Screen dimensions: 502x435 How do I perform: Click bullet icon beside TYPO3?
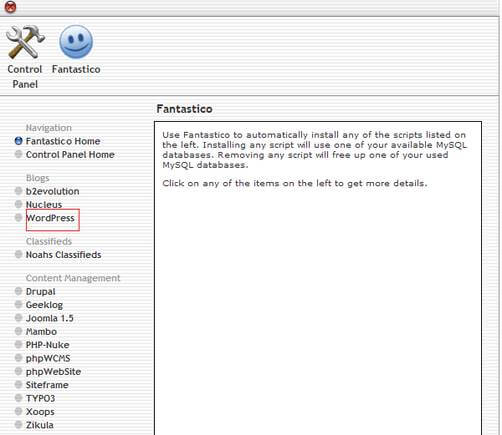(19, 398)
